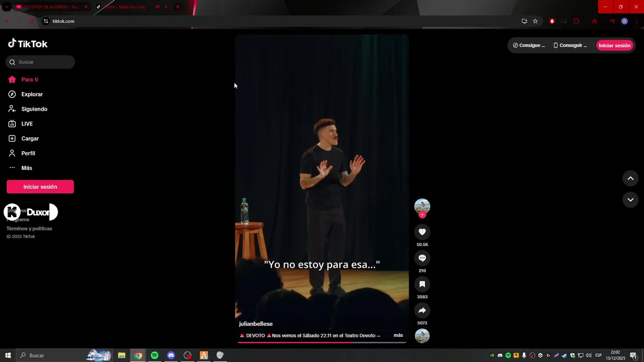Open the red hand blocker extension
644x362 pixels.
click(x=552, y=21)
